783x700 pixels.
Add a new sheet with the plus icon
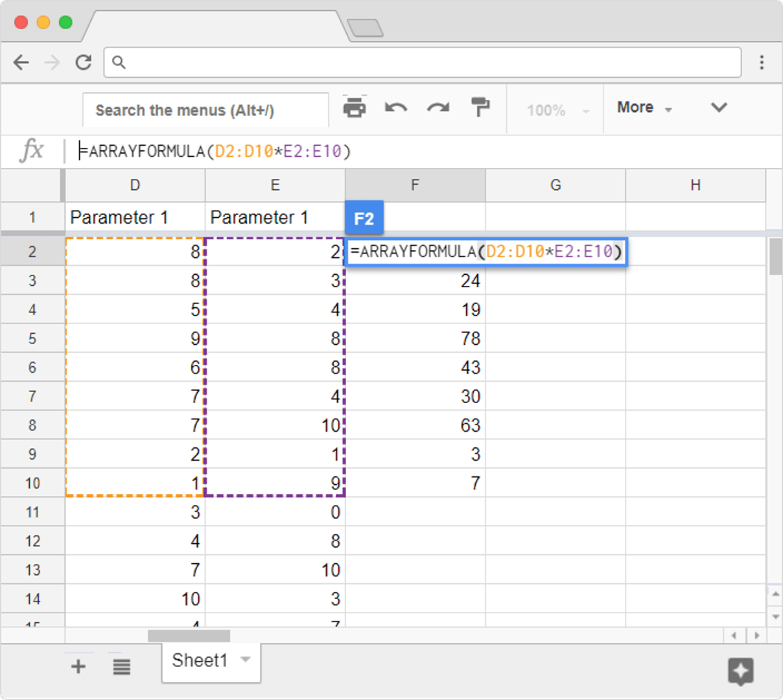[x=78, y=666]
